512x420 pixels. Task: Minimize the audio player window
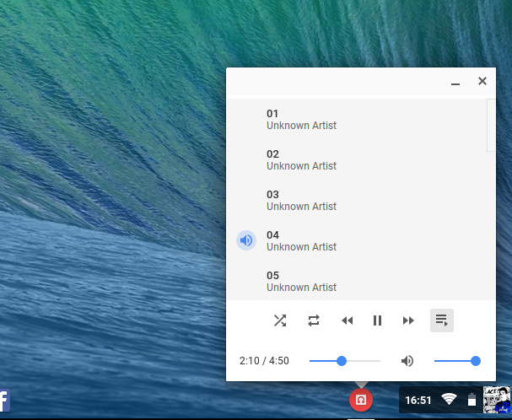click(455, 82)
